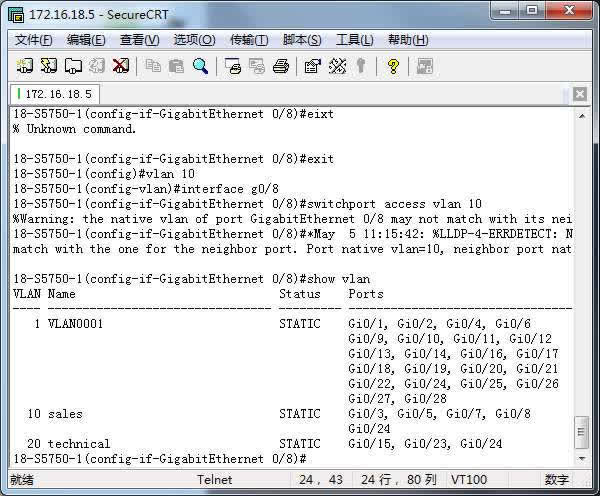The width and height of the screenshot is (600, 496).
Task: Open the 选项(O) menu
Action: pos(194,40)
